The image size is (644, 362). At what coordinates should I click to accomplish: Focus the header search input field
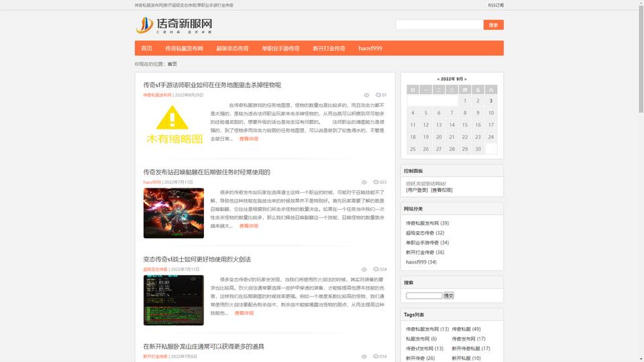click(439, 25)
